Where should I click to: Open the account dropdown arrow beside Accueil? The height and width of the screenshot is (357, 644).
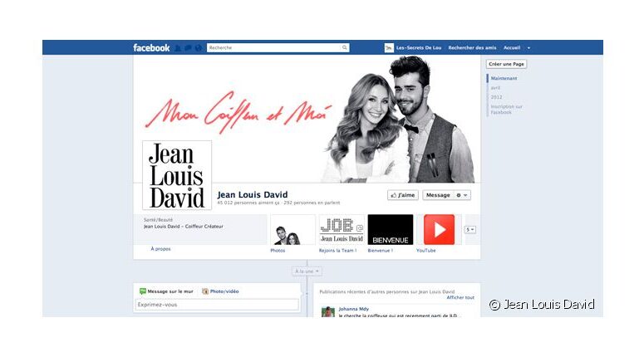click(528, 48)
